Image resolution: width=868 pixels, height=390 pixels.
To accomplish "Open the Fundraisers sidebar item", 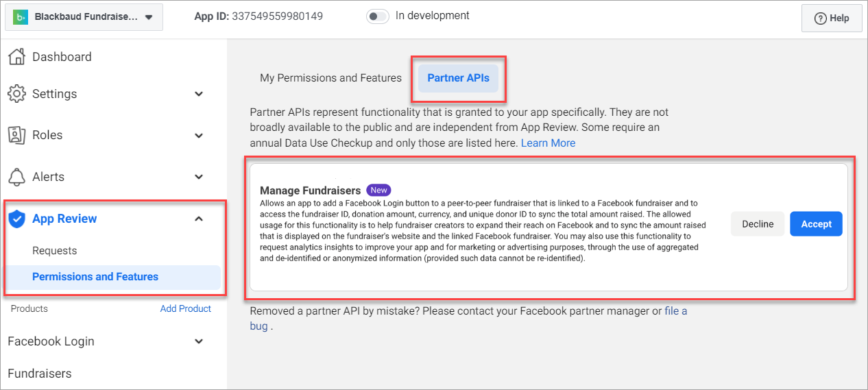I will click(40, 374).
